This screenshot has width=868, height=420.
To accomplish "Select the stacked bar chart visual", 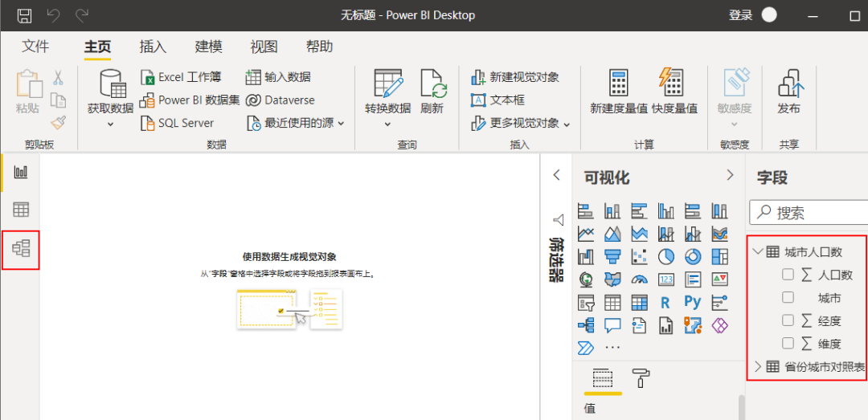I will point(586,210).
